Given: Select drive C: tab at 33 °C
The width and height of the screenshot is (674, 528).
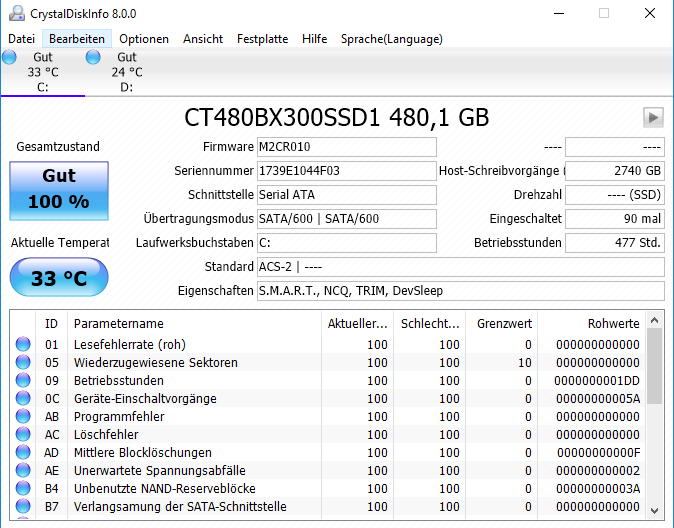Looking at the screenshot, I should pyautogui.click(x=43, y=72).
